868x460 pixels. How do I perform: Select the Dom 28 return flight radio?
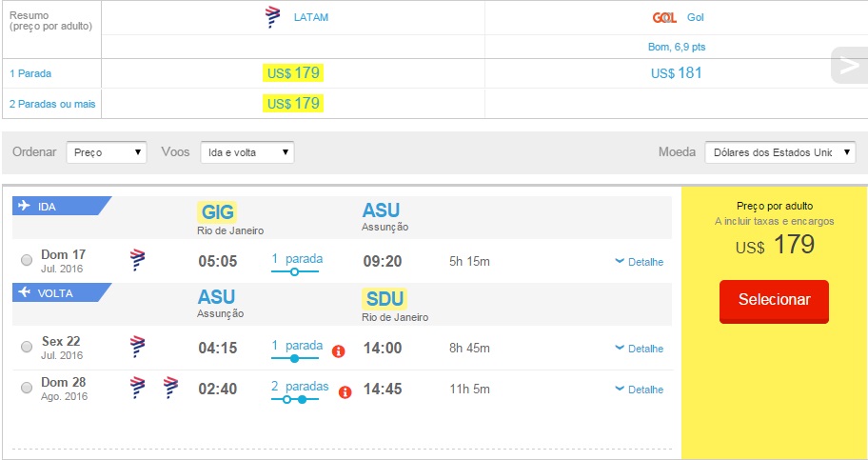[26, 389]
